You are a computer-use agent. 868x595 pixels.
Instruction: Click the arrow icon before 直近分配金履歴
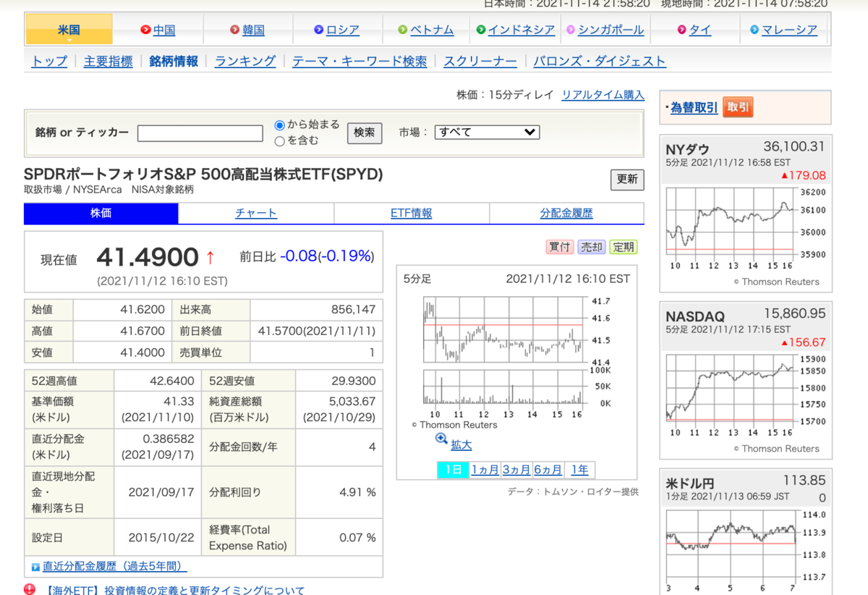coord(35,567)
